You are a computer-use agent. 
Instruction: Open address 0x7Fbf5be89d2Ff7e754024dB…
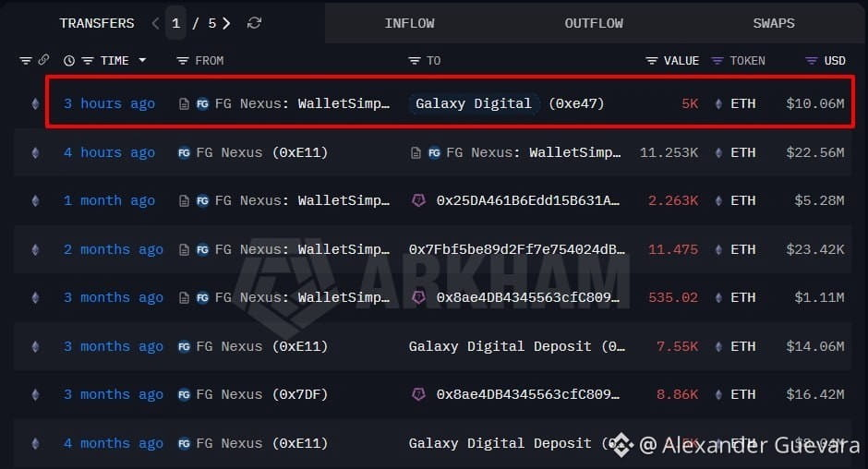517,249
